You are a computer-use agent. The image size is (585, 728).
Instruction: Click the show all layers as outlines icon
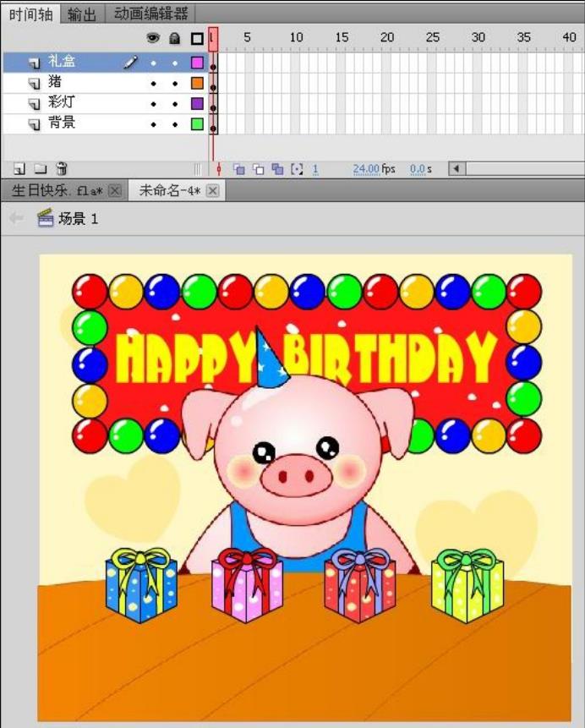pyautogui.click(x=197, y=39)
